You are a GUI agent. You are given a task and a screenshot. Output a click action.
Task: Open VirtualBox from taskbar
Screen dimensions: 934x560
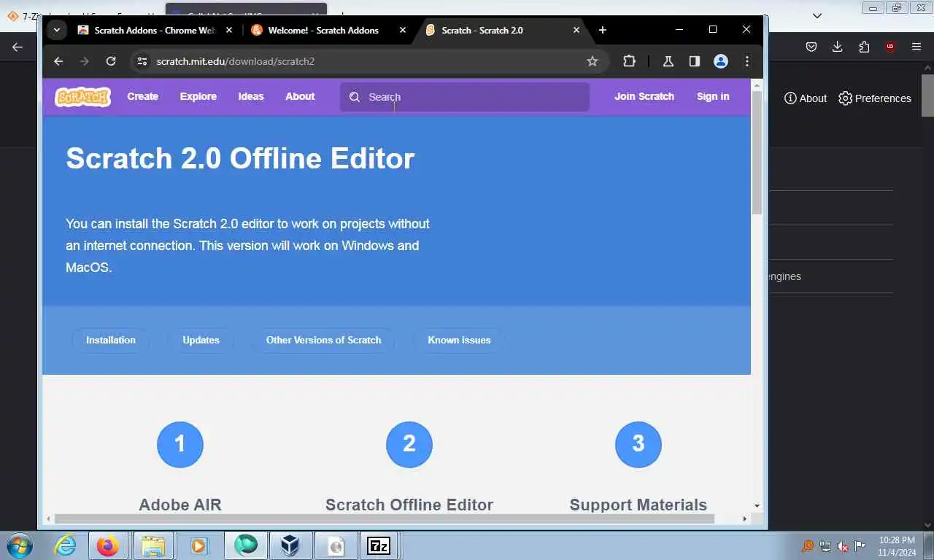pos(290,545)
